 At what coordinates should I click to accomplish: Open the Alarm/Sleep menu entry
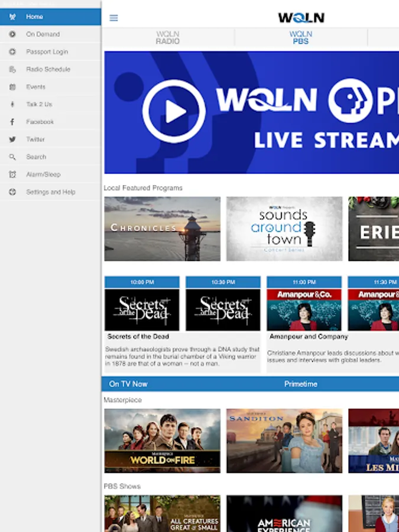point(51,175)
